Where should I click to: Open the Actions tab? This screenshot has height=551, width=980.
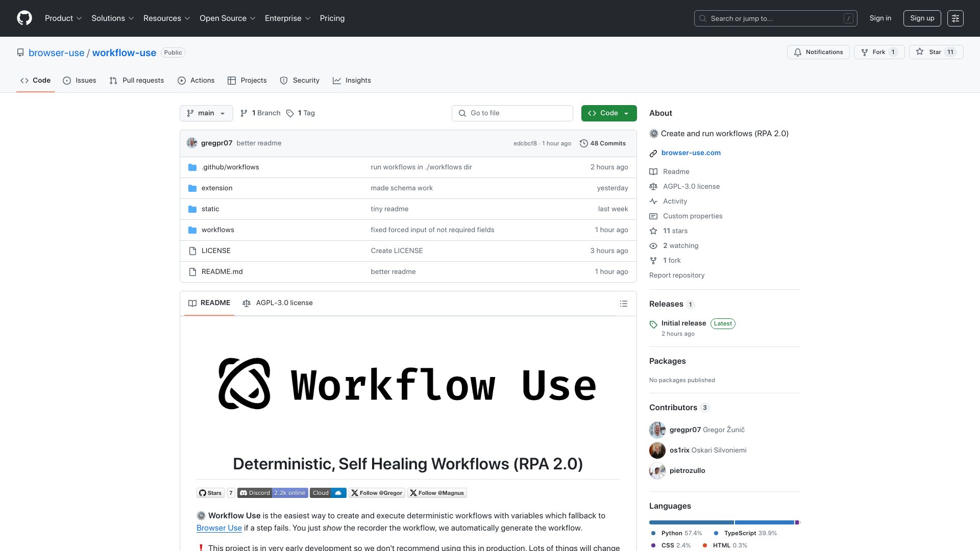tap(196, 81)
